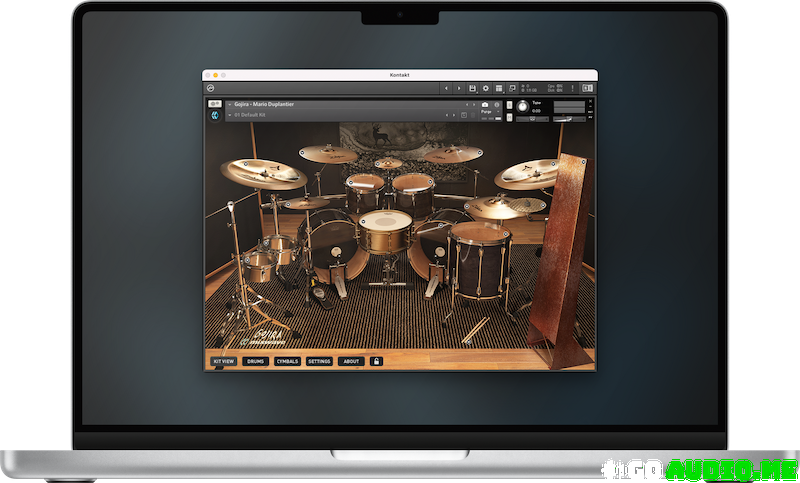Click the exclamation panic icon

click(570, 88)
